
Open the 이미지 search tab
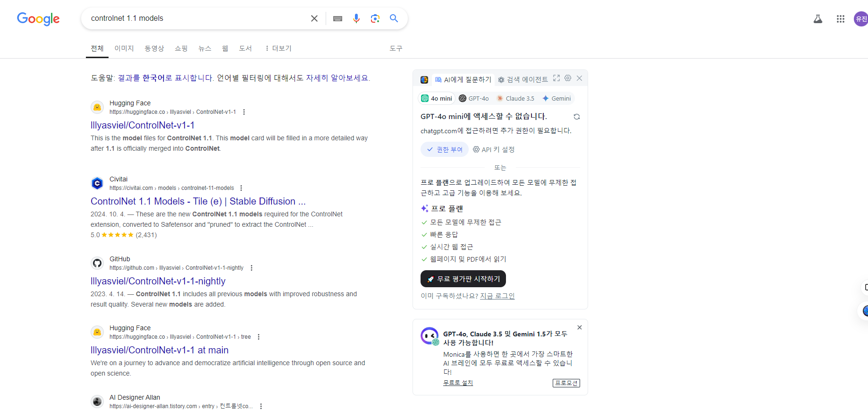coord(124,48)
